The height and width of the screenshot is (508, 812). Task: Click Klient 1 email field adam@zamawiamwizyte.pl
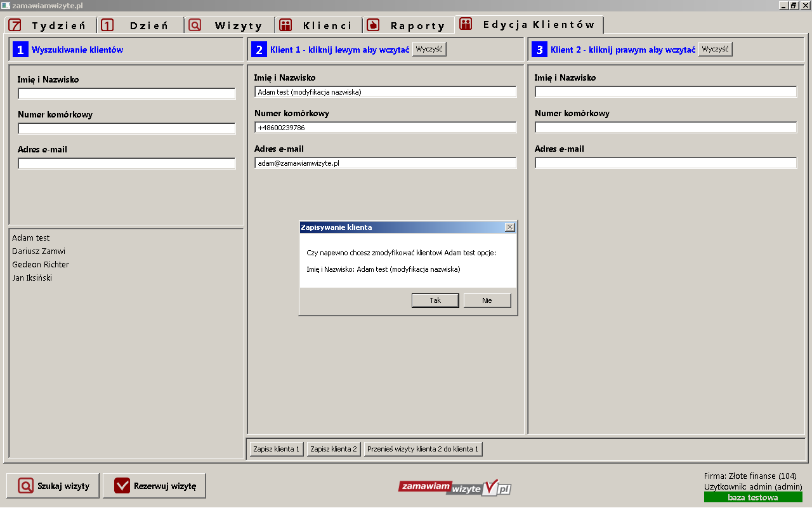click(x=386, y=163)
